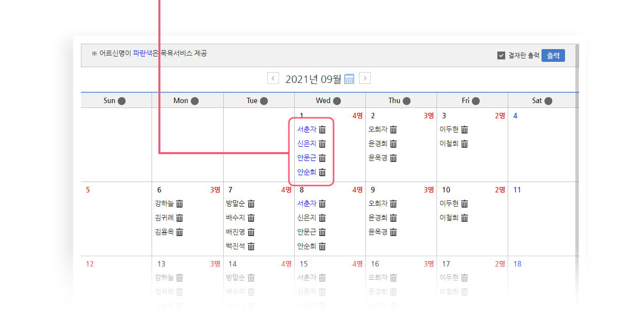The width and height of the screenshot is (644, 320).
Task: Delete 이철희 from September 10
Action: click(x=464, y=218)
